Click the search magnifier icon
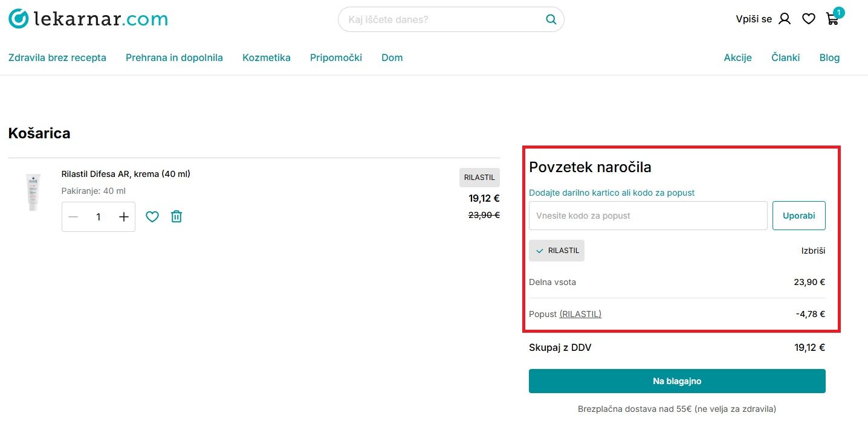This screenshot has width=868, height=433. (x=551, y=19)
